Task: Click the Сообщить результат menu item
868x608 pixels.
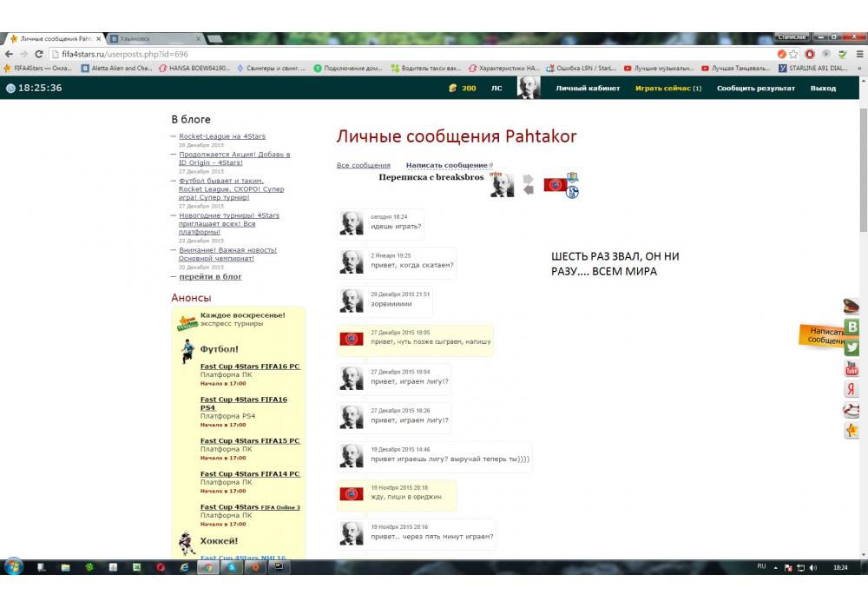Action: [x=755, y=88]
